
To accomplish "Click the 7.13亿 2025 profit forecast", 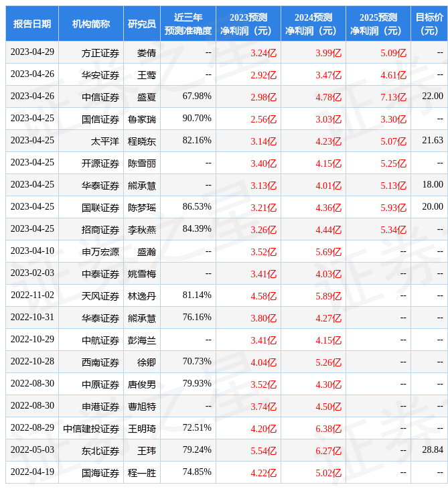I will 394,97.
